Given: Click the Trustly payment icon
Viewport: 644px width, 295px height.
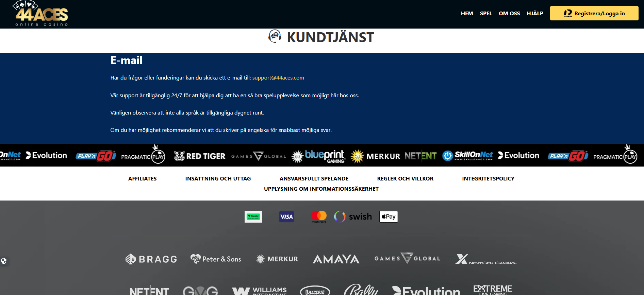Looking at the screenshot, I should click(253, 216).
